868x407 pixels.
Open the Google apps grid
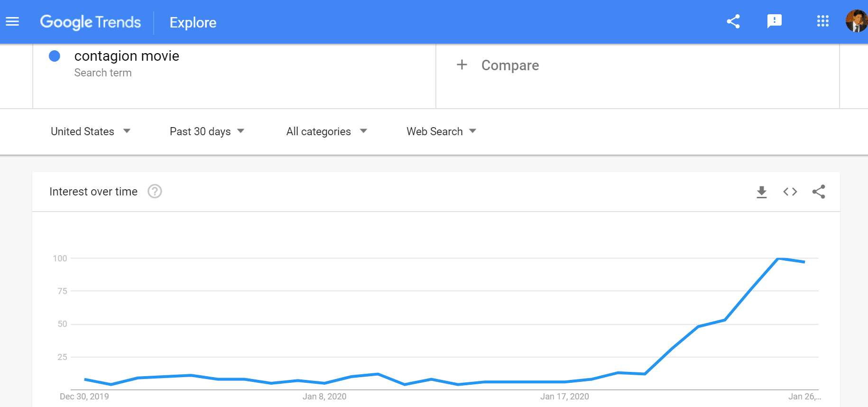coord(822,21)
